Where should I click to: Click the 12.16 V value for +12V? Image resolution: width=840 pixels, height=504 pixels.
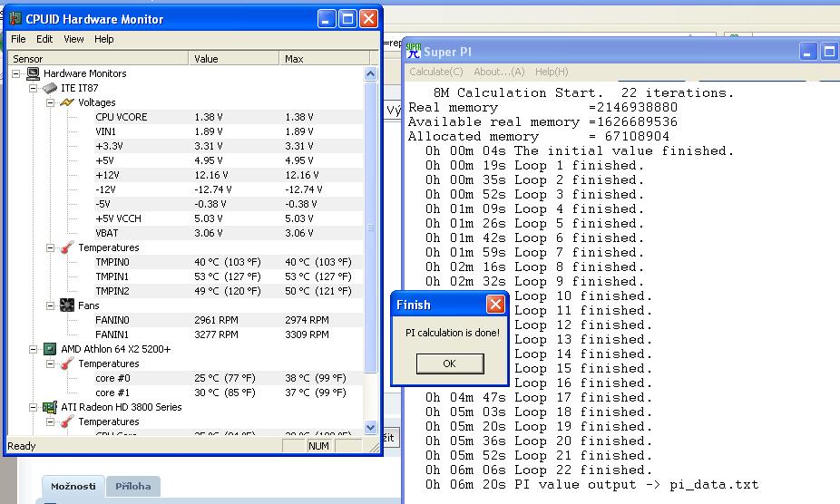click(211, 175)
